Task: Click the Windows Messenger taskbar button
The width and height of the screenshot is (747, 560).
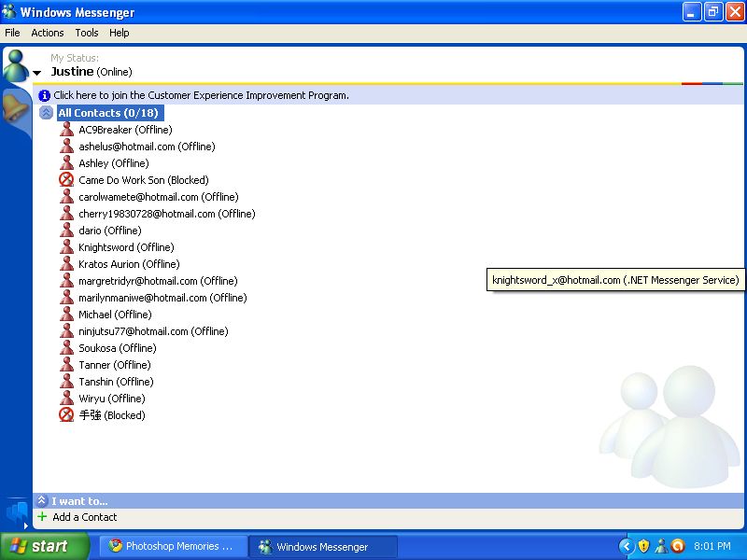Action: [x=323, y=546]
